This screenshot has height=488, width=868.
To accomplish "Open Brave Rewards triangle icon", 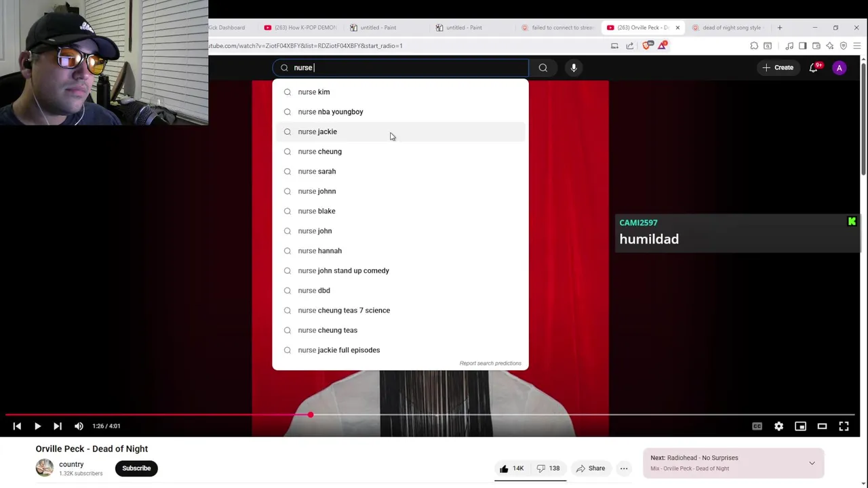I will (662, 45).
